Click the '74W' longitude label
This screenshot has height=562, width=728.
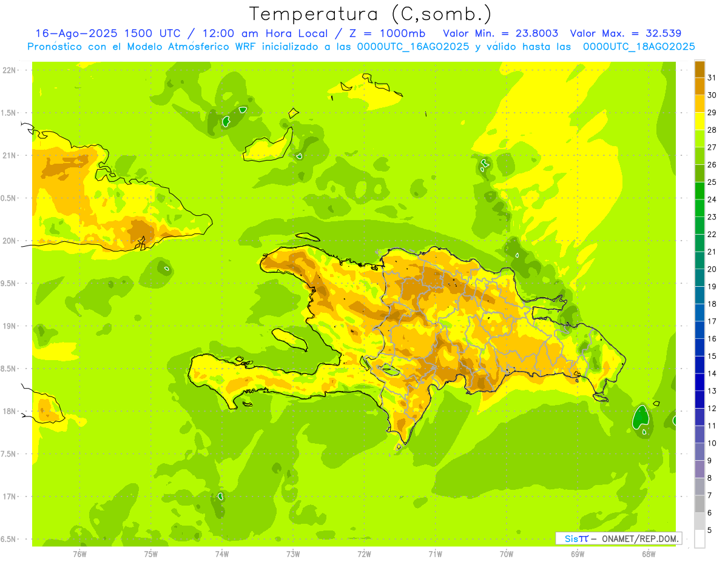222,553
